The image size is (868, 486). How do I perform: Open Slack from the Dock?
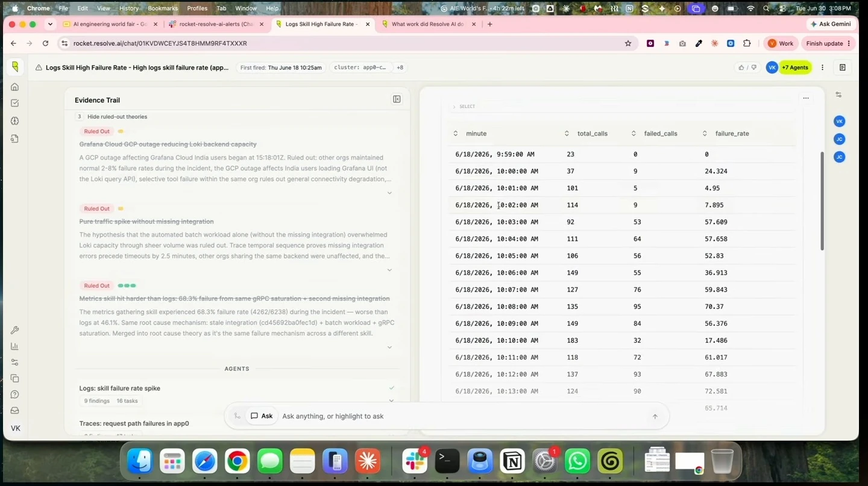pyautogui.click(x=415, y=461)
